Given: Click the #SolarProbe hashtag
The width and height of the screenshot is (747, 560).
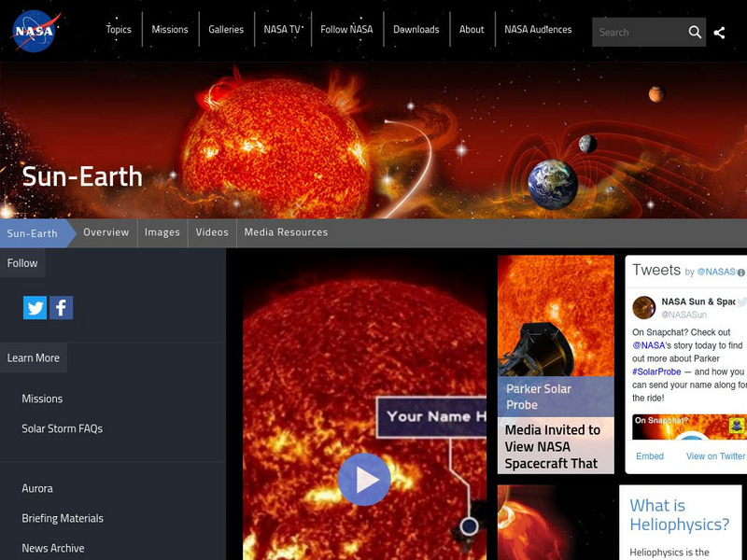Looking at the screenshot, I should (656, 371).
